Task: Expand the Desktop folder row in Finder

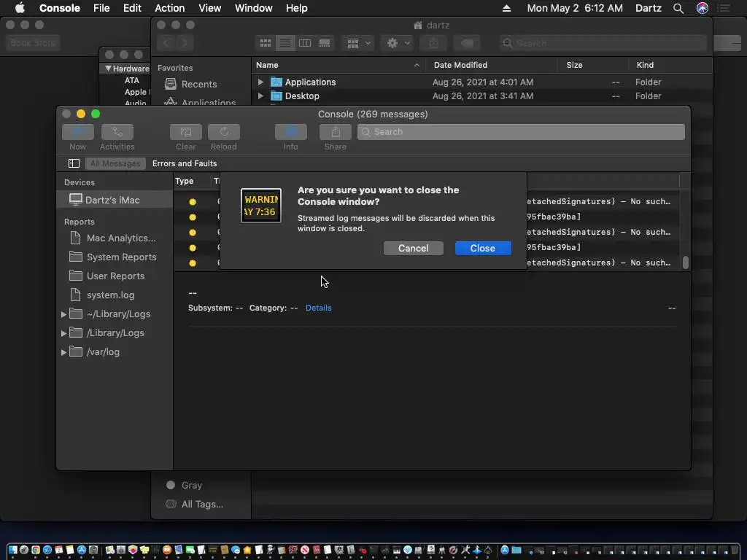Action: [x=260, y=96]
